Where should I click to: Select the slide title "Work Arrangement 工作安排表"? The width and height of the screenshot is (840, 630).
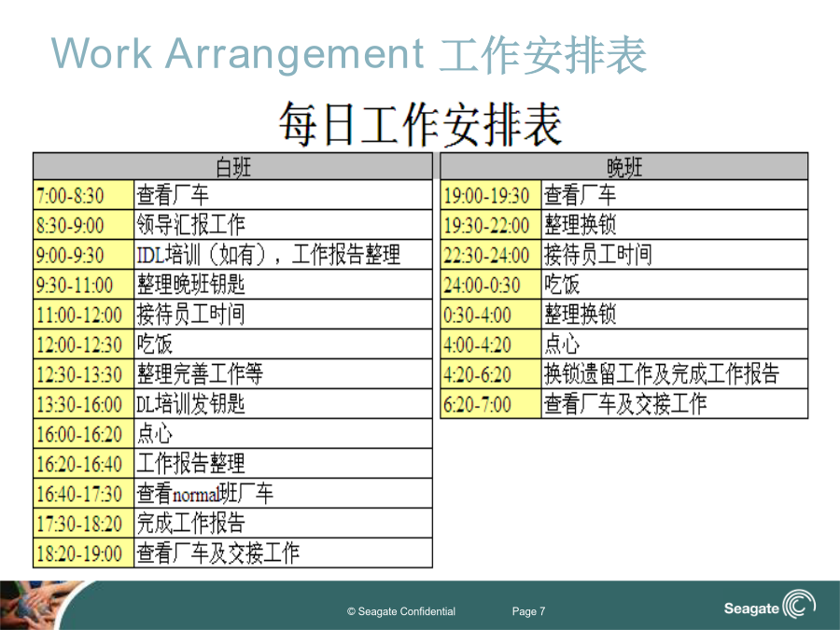pyautogui.click(x=349, y=54)
